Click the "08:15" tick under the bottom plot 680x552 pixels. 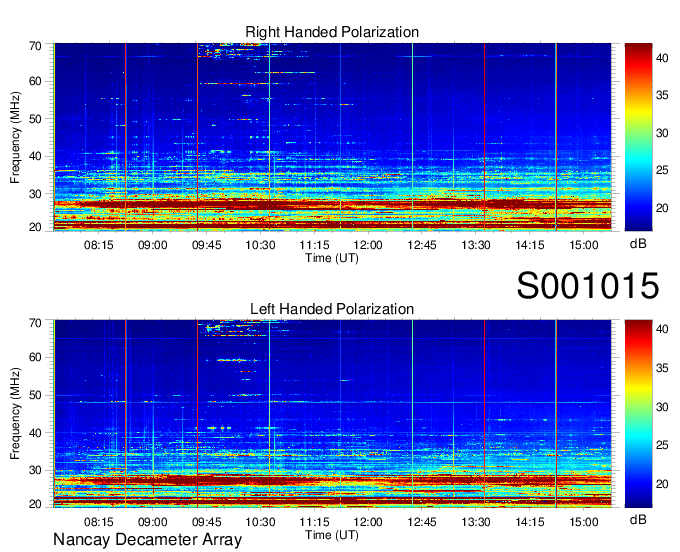[98, 522]
